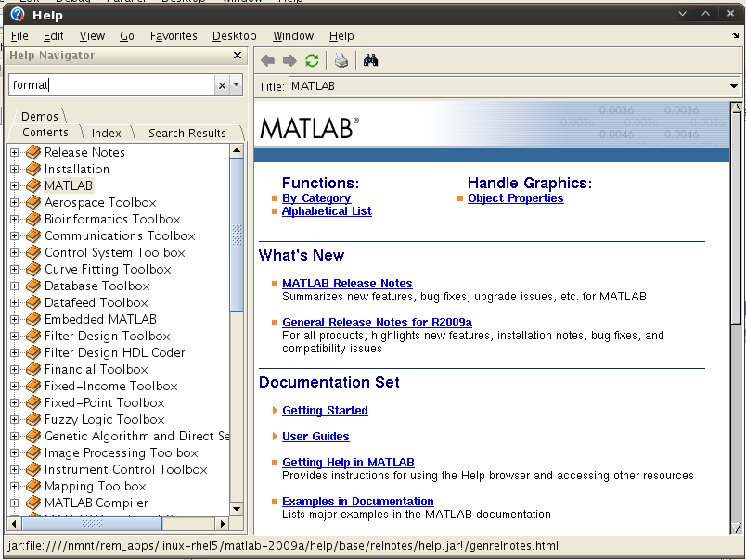The image size is (746, 560).
Task: Open the Desktop menu
Action: pyautogui.click(x=234, y=36)
